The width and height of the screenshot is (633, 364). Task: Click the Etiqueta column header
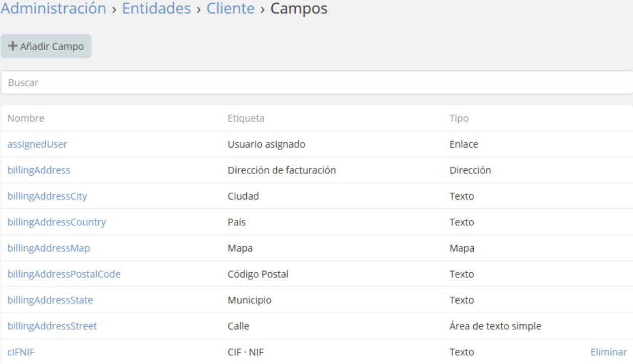pos(246,118)
